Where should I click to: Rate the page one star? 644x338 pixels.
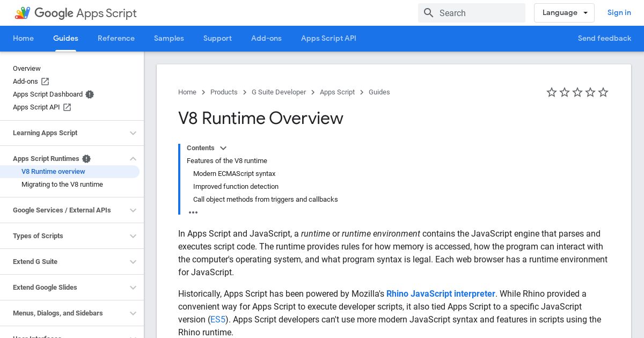pyautogui.click(x=552, y=92)
